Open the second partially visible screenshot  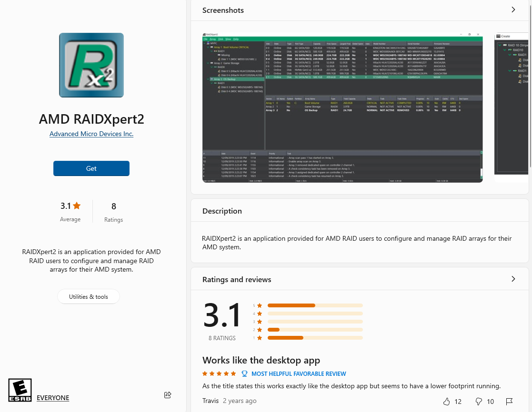pos(512,108)
